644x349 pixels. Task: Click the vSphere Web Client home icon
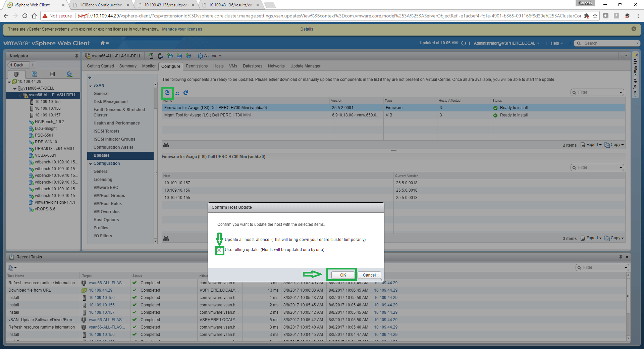pyautogui.click(x=105, y=43)
